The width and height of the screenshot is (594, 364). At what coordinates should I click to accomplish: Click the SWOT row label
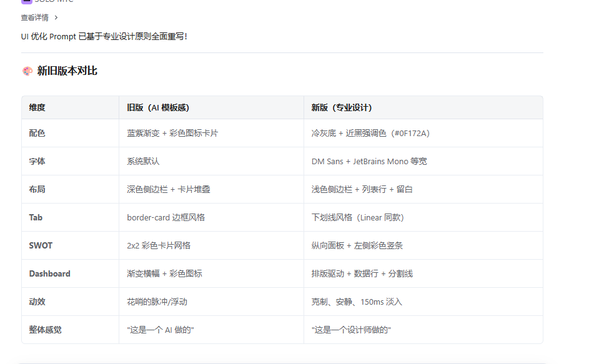41,245
